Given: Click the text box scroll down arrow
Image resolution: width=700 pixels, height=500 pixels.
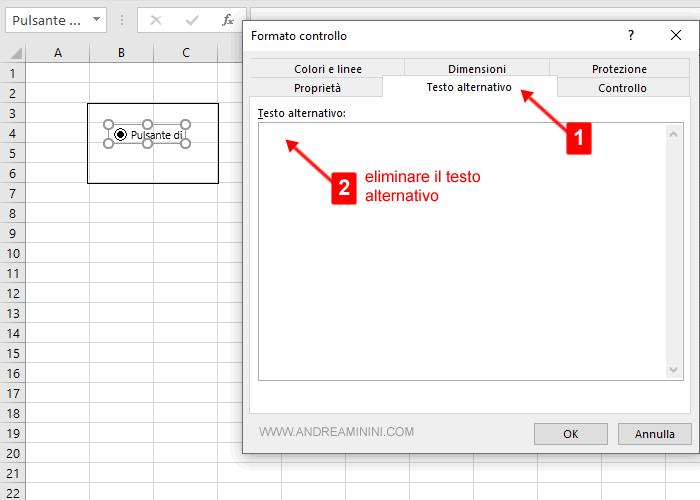Looking at the screenshot, I should pyautogui.click(x=674, y=370).
